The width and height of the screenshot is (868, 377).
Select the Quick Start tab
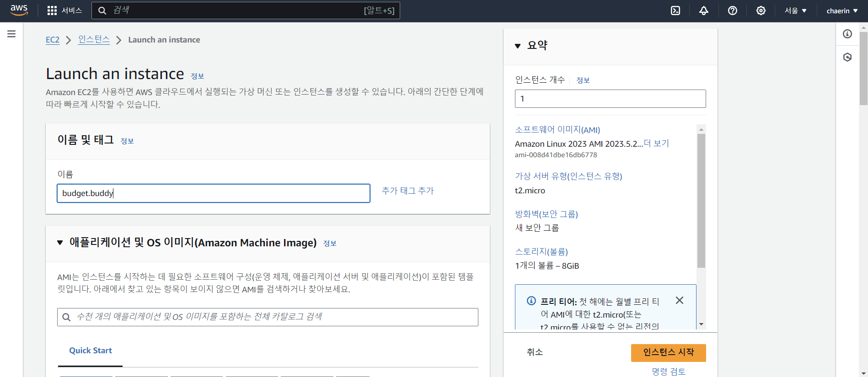tap(91, 350)
